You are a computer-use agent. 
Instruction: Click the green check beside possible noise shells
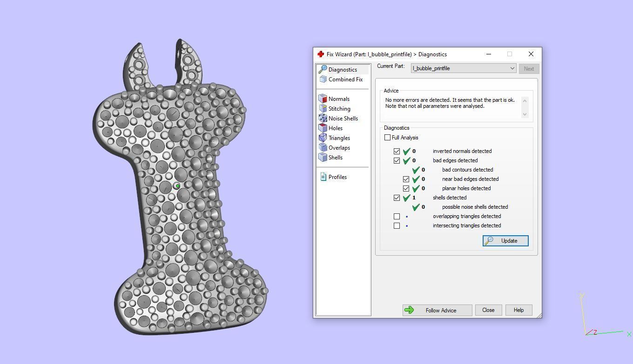pos(416,207)
